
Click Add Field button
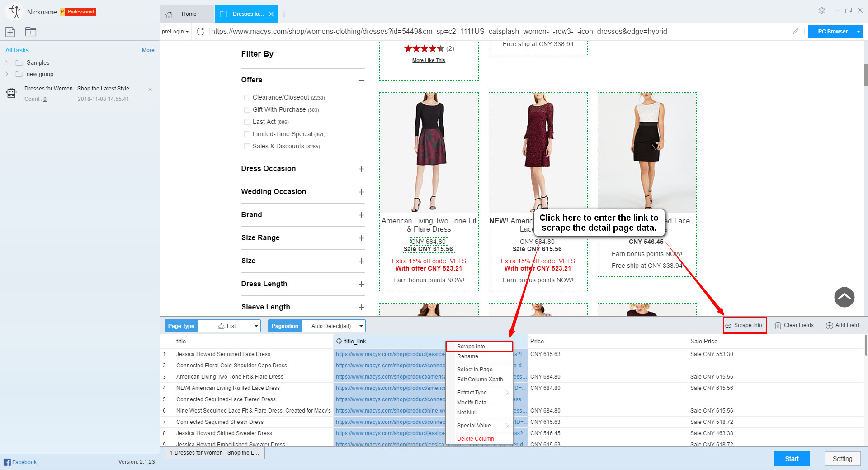(x=842, y=325)
